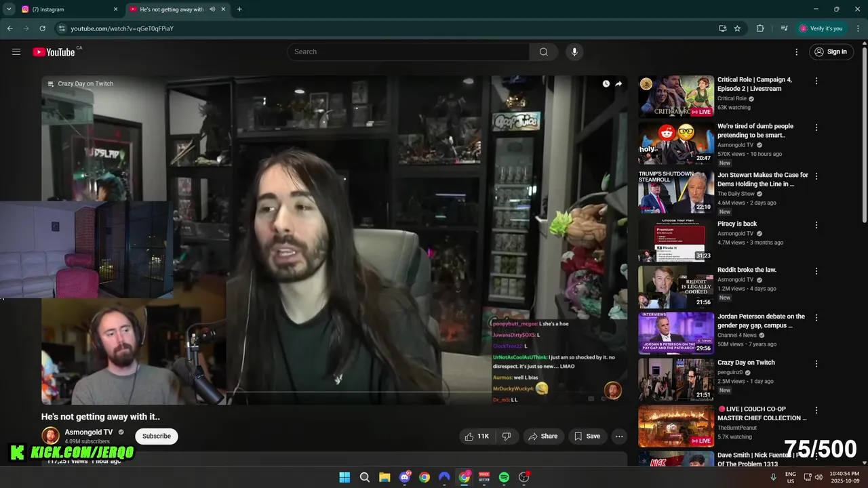The image size is (868, 488).
Task: Open the Windows Start menu
Action: point(344,477)
